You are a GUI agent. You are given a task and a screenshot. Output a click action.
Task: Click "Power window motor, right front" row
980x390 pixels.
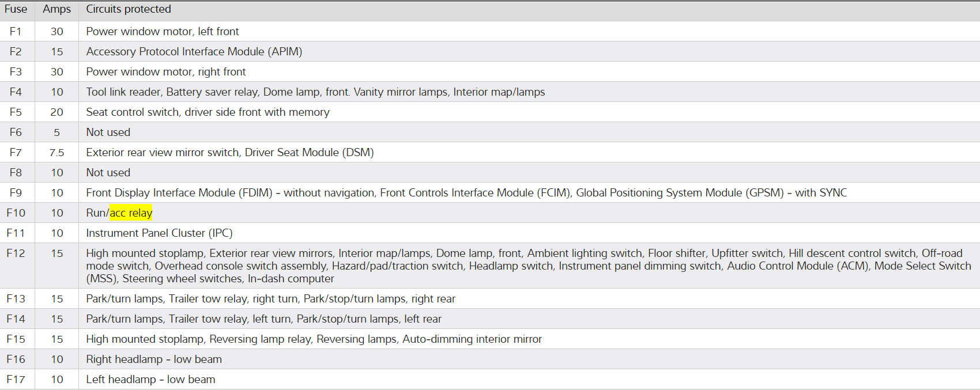coord(166,72)
